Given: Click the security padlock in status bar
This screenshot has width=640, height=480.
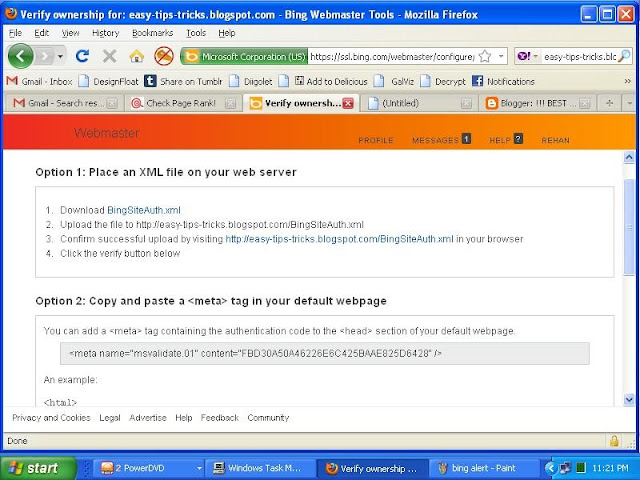Looking at the screenshot, I should point(614,441).
